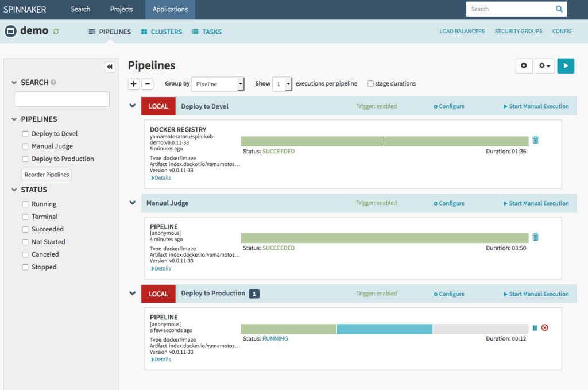Expand Details for the Docker Registry execution
The height and width of the screenshot is (390, 588).
pyautogui.click(x=161, y=177)
